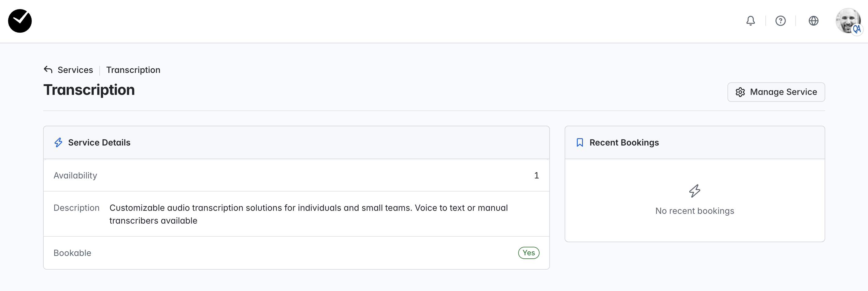This screenshot has height=291, width=868.
Task: Click the Service Details panel header
Action: click(296, 143)
